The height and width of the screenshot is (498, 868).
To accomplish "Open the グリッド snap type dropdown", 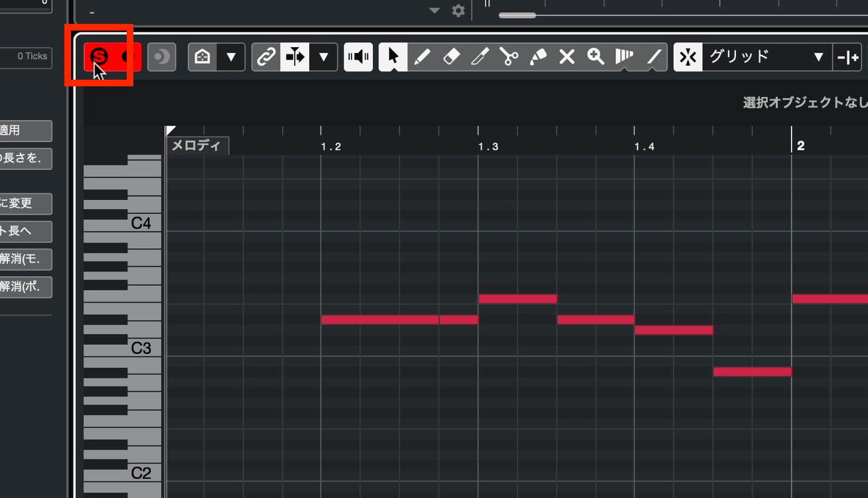I will (767, 57).
